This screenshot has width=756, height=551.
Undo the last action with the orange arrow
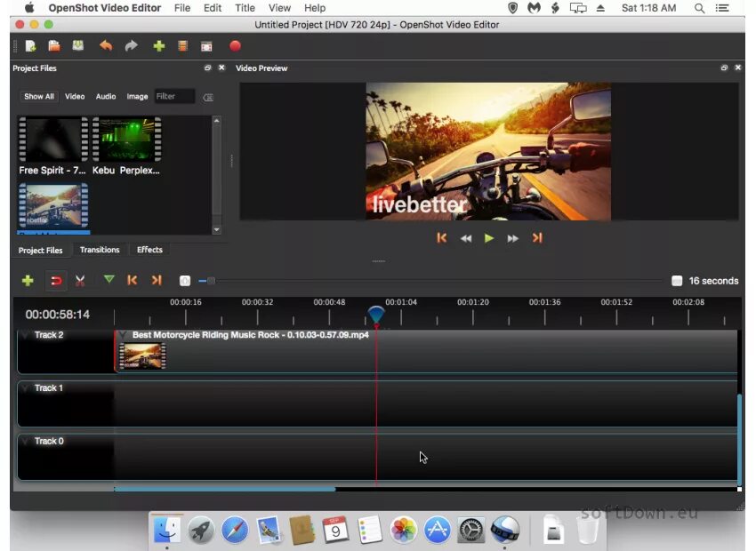pos(106,46)
